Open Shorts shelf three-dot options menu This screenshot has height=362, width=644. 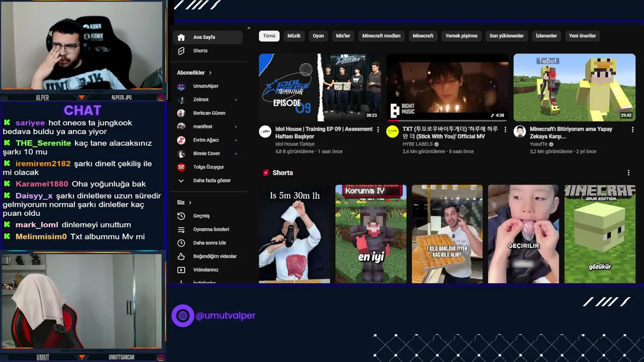click(x=628, y=173)
